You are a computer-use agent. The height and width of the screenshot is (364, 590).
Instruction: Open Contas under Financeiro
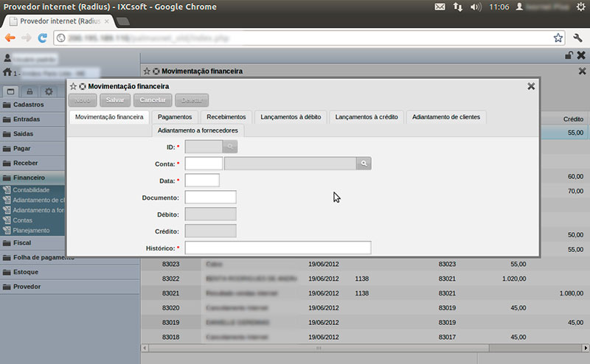23,220
